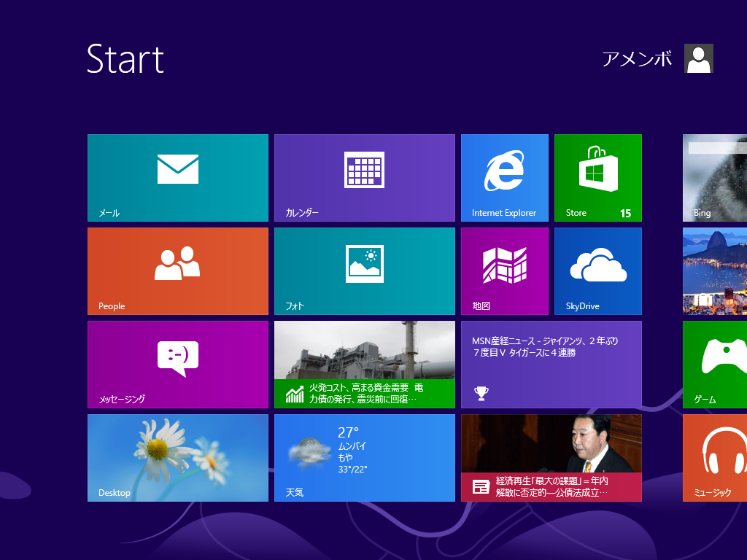Click the user account picture icon
The height and width of the screenshot is (560, 747).
coord(698,58)
